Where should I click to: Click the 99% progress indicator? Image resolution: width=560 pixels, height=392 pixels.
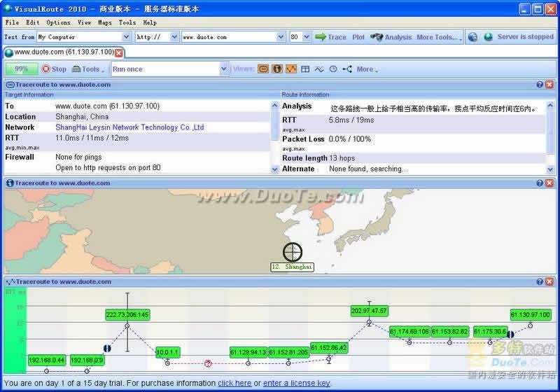22,69
